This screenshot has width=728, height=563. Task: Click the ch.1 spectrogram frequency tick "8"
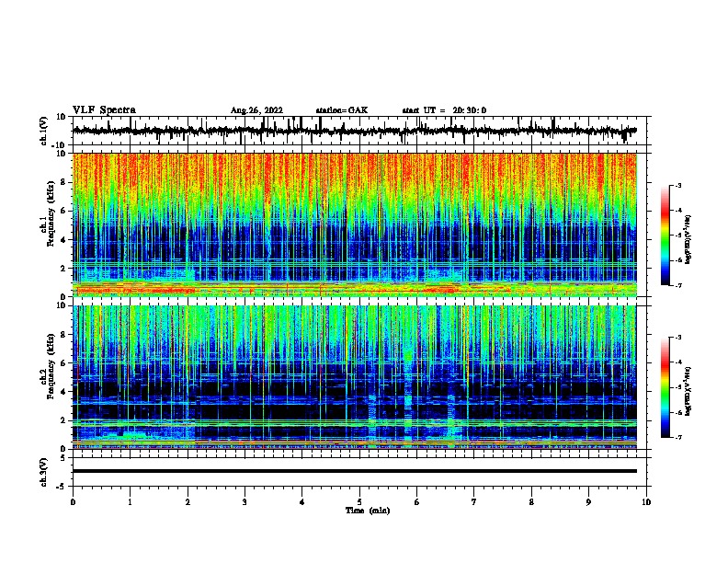point(63,182)
